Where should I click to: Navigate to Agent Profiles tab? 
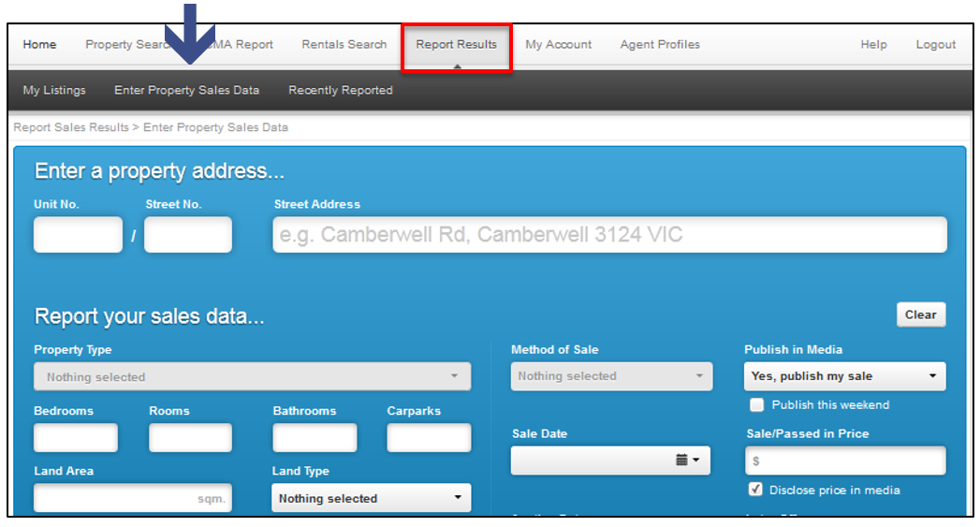coord(659,45)
